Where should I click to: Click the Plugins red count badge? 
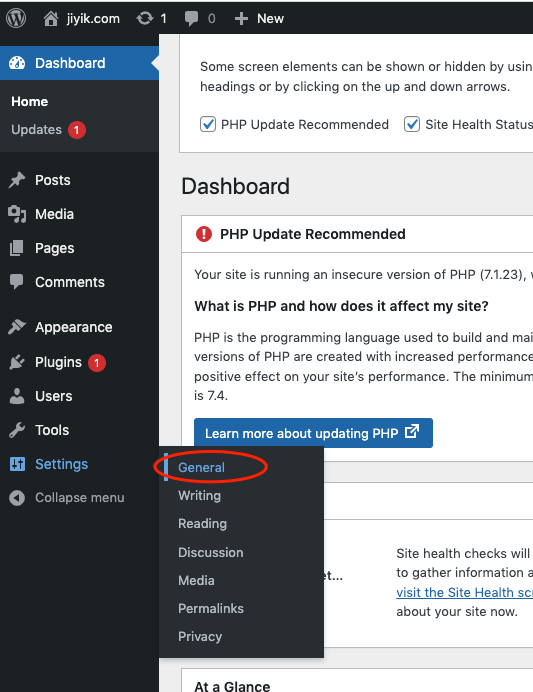click(x=97, y=363)
